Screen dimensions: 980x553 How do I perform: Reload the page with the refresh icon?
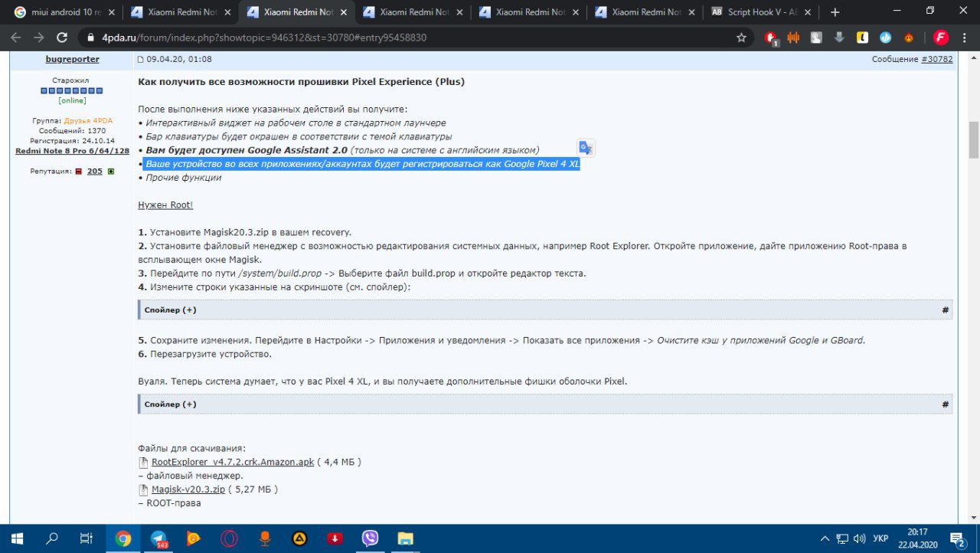62,38
